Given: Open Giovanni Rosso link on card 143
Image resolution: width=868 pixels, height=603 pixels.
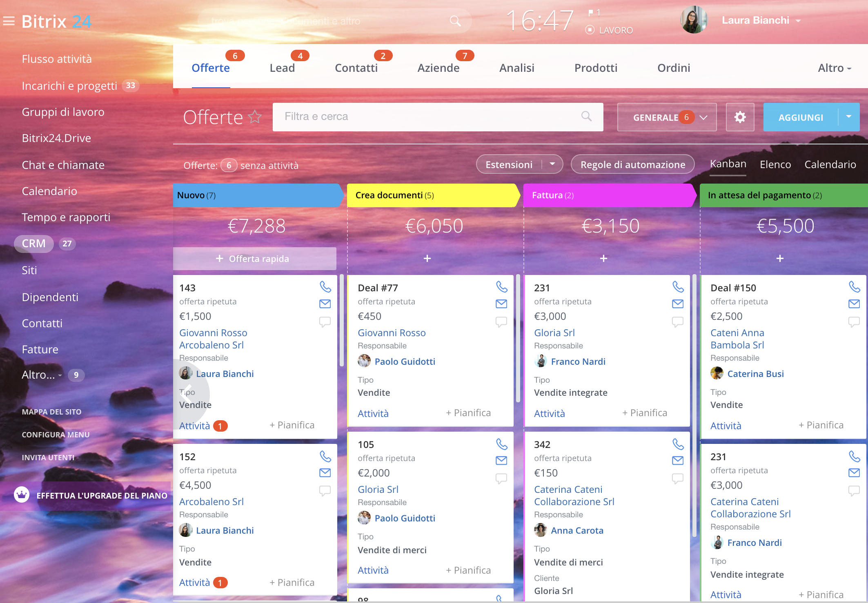Looking at the screenshot, I should (213, 333).
